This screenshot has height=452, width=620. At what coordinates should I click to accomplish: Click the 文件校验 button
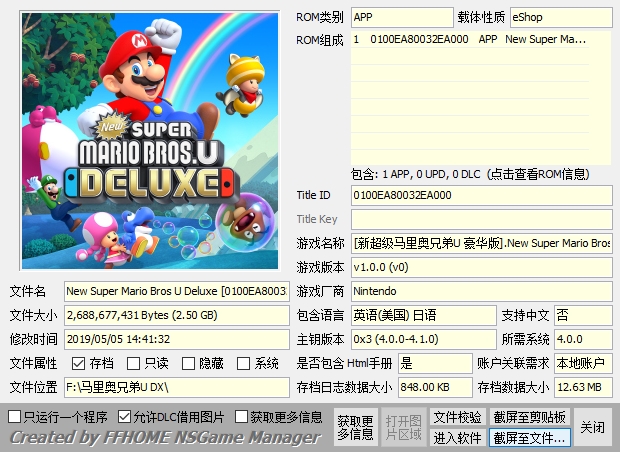458,416
